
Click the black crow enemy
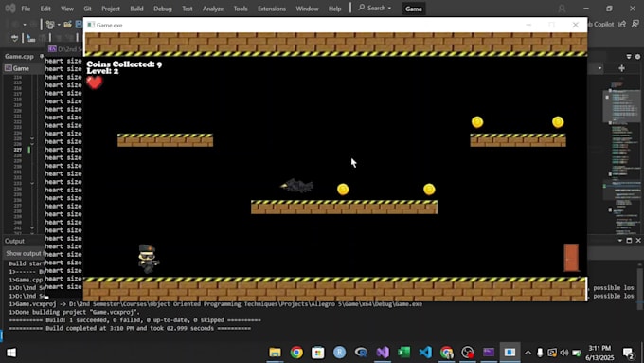[x=296, y=186]
